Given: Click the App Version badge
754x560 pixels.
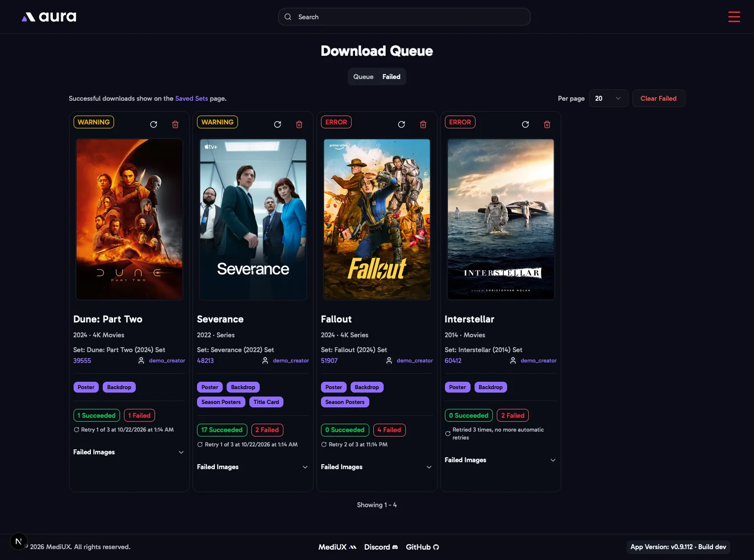Looking at the screenshot, I should tap(678, 547).
